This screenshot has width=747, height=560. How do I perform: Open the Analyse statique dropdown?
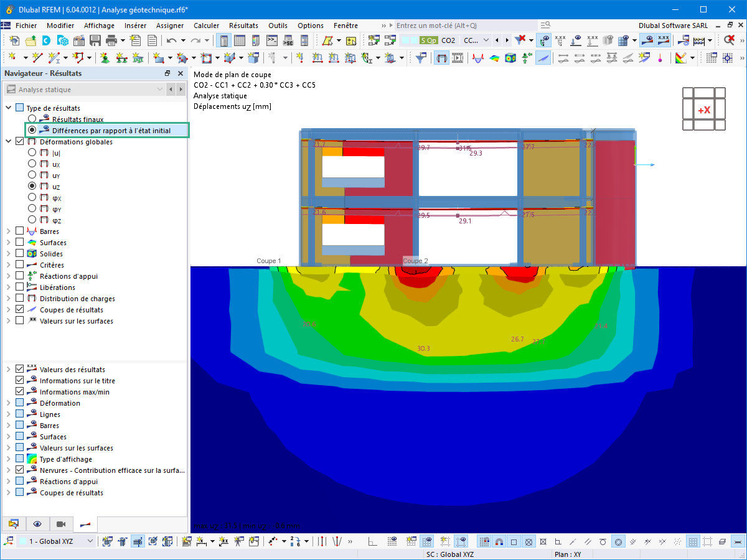[85, 90]
